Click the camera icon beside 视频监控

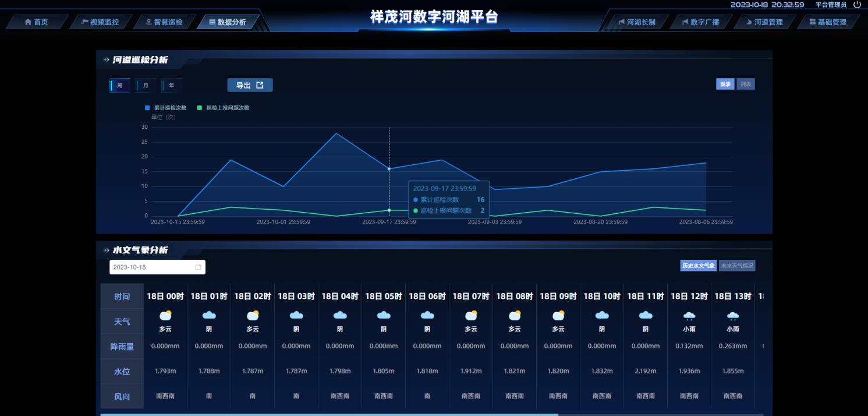tap(85, 22)
